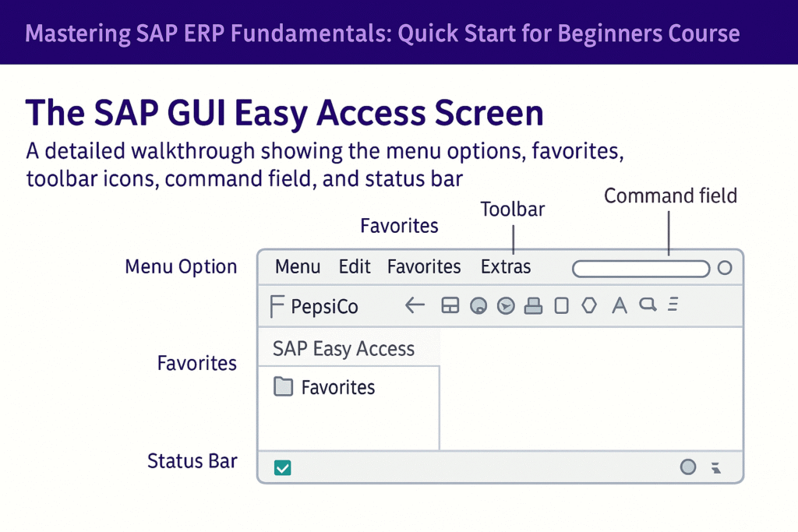Open the clock globe icon in toolbar
The height and width of the screenshot is (532, 798).
pos(505,305)
